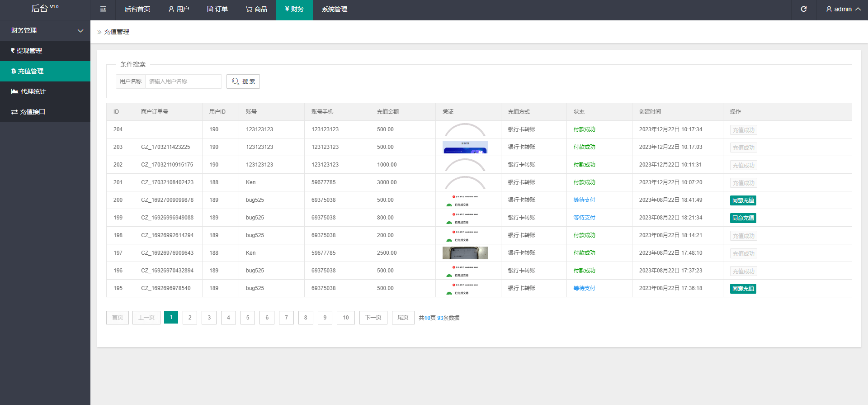
Task: Open 代理统计 chart menu item
Action: pos(45,91)
